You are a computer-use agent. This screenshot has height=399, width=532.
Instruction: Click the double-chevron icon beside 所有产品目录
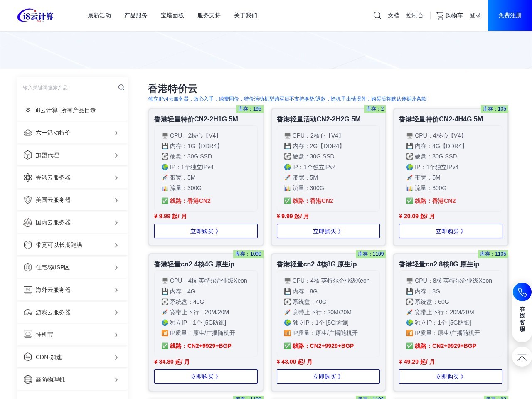click(28, 110)
